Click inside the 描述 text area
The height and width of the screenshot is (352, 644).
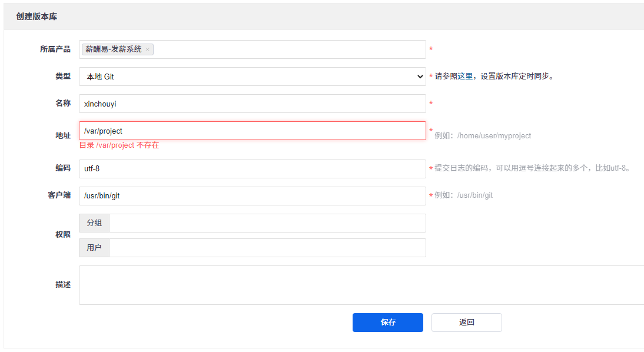[360, 285]
